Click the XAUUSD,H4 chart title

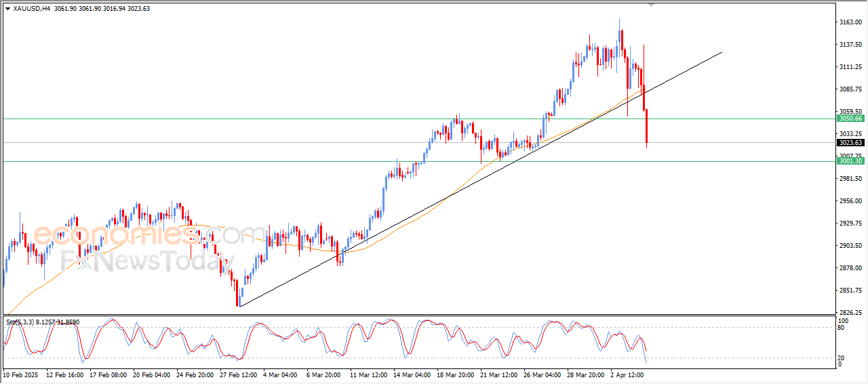click(x=31, y=9)
